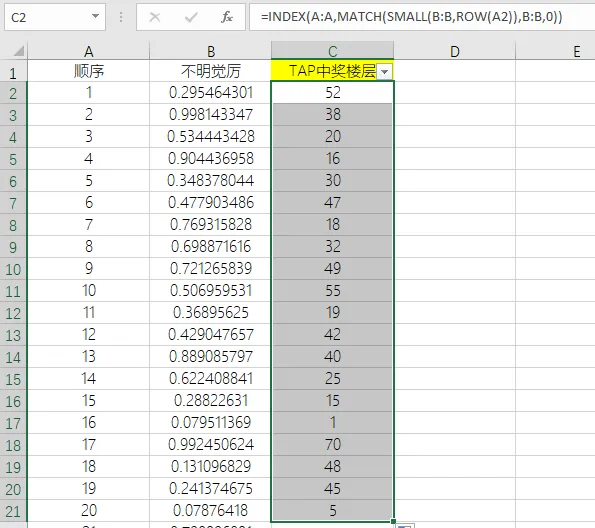Screen dimensions: 595x528
Task: Select the 顺序 header cell
Action: [x=88, y=71]
